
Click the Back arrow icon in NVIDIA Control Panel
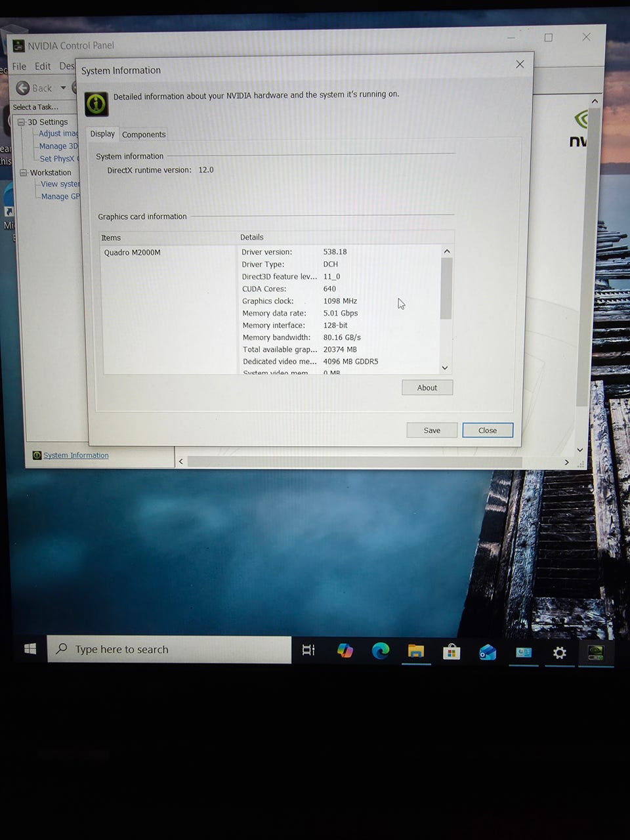click(23, 88)
